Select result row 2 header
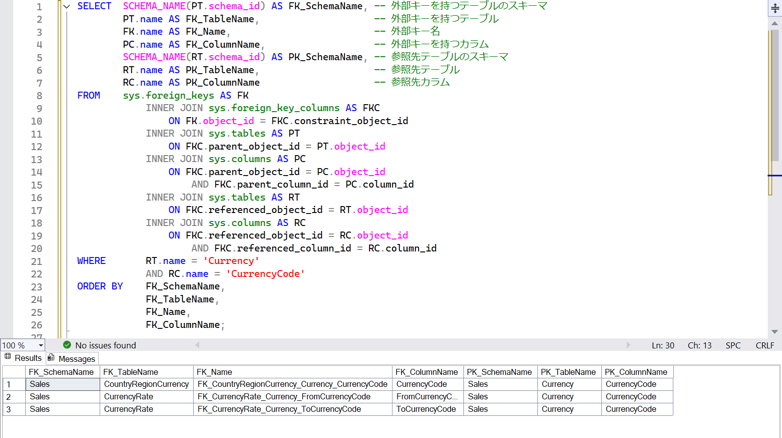The image size is (782, 438). (x=14, y=397)
